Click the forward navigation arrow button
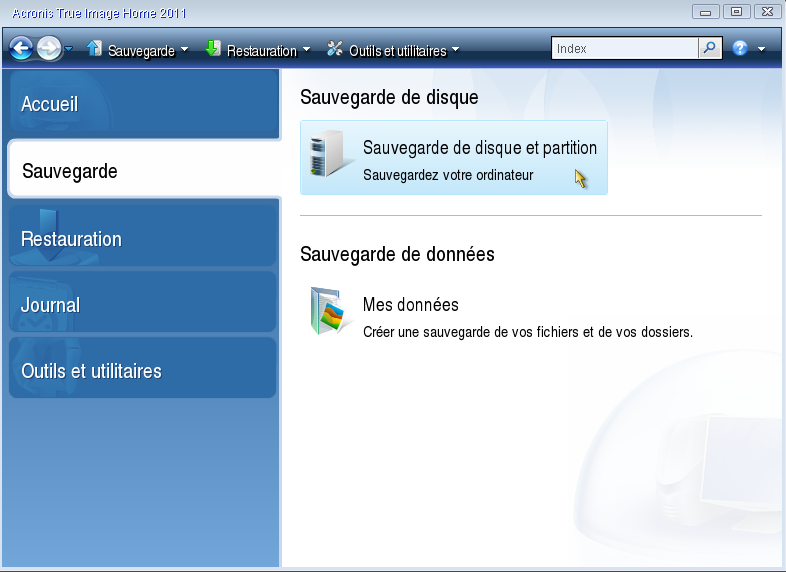786x572 pixels. (49, 49)
